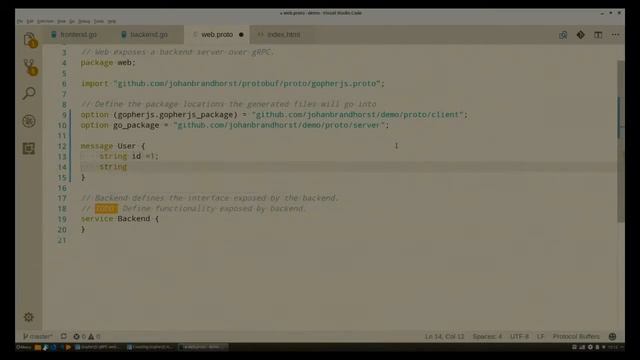Image resolution: width=640 pixels, height=360 pixels.
Task: Click the synchronize changes icon in status bar
Action: (x=64, y=336)
